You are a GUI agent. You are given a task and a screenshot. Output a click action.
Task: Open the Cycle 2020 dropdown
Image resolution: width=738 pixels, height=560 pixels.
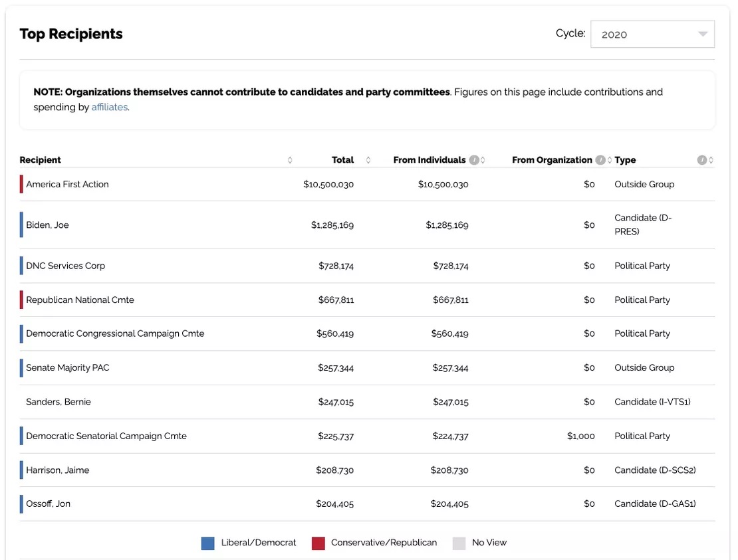point(652,35)
